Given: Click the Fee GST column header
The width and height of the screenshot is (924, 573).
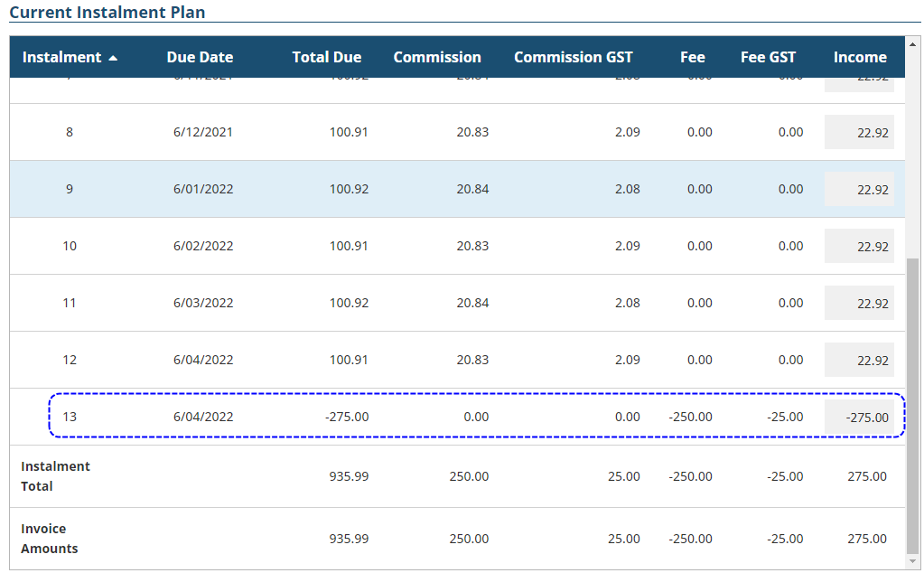Looking at the screenshot, I should click(768, 57).
